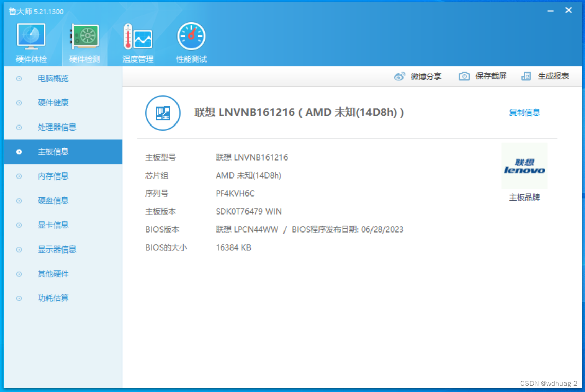The height and width of the screenshot is (392, 585).
Task: Click the 微博分享 text button
Action: pyautogui.click(x=426, y=76)
